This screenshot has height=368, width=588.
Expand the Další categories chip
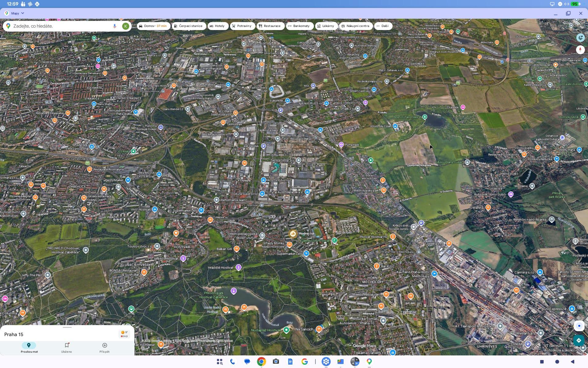383,26
